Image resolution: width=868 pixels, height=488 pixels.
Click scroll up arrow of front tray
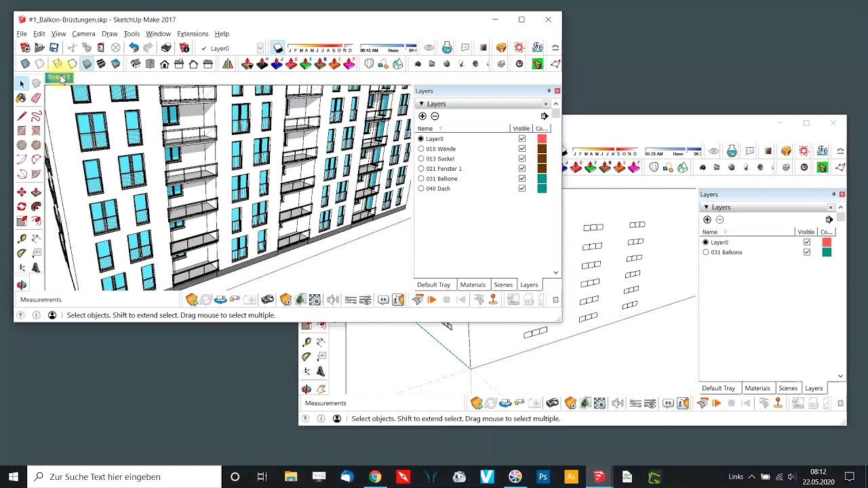(556, 104)
